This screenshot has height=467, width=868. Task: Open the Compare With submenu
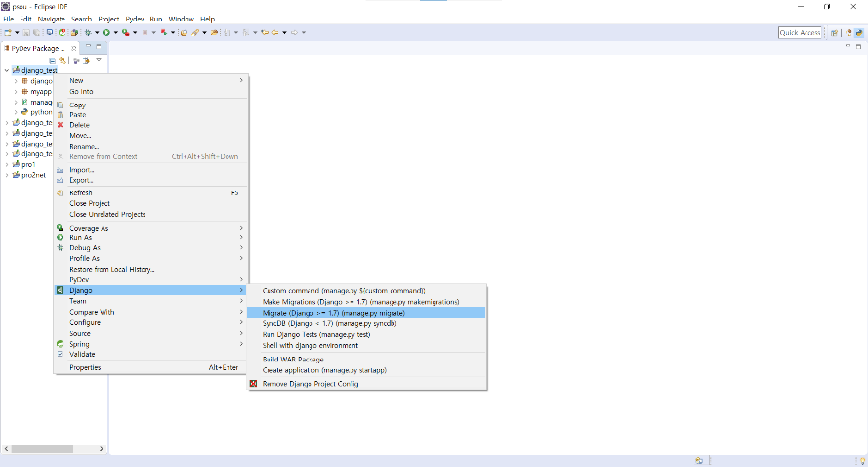(x=150, y=312)
